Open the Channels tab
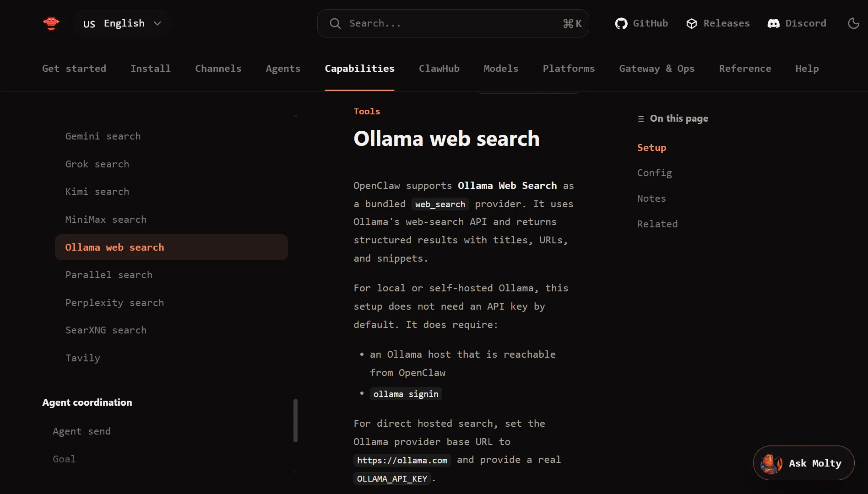The width and height of the screenshot is (868, 494). pyautogui.click(x=218, y=69)
